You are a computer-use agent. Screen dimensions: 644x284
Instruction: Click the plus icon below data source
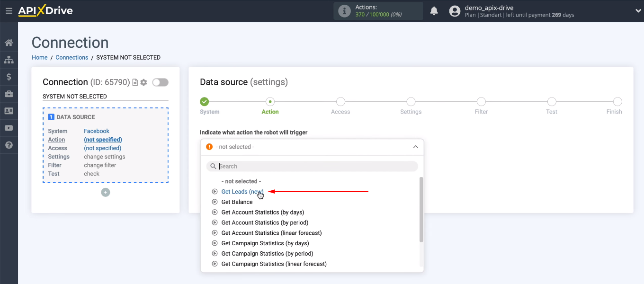tap(106, 192)
